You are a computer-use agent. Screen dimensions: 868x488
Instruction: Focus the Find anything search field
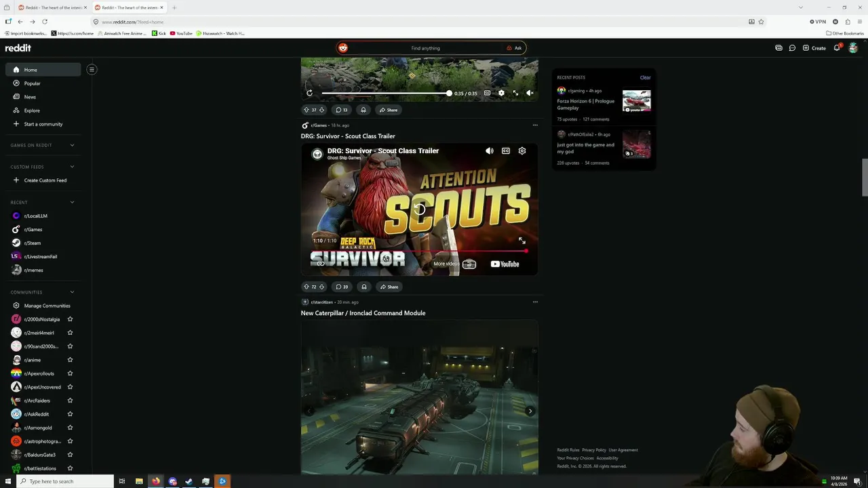pyautogui.click(x=425, y=48)
